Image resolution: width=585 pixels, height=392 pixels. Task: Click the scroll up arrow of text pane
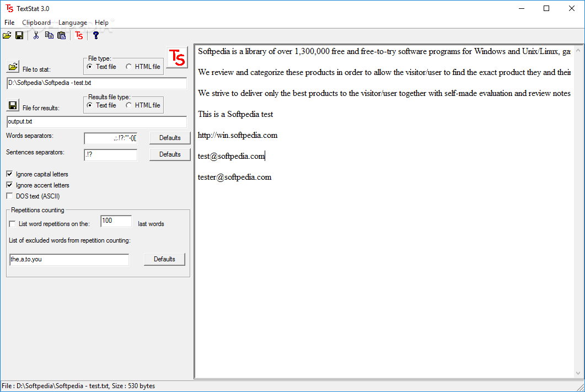(x=578, y=50)
